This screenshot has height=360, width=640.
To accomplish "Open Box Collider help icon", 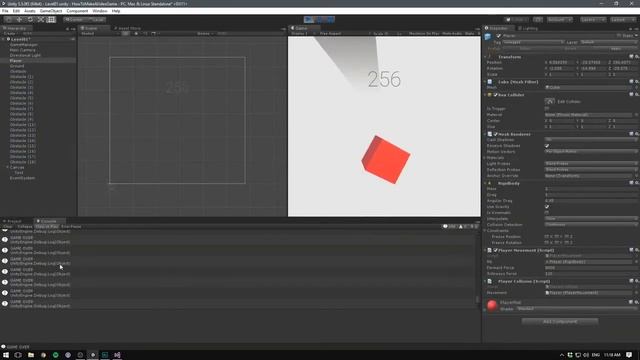I will point(631,95).
